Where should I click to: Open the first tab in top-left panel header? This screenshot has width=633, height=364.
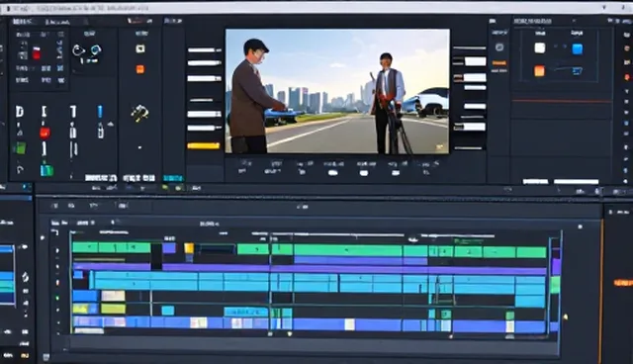pyautogui.click(x=22, y=22)
